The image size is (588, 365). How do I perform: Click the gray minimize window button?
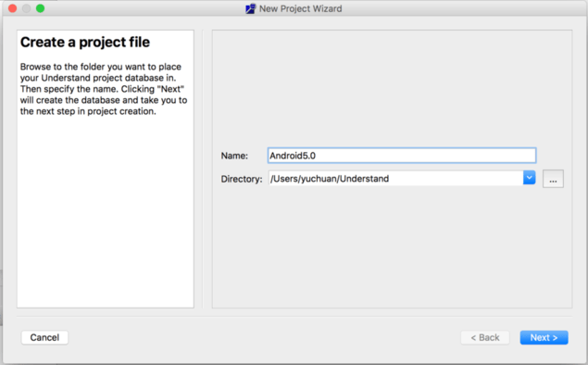26,8
